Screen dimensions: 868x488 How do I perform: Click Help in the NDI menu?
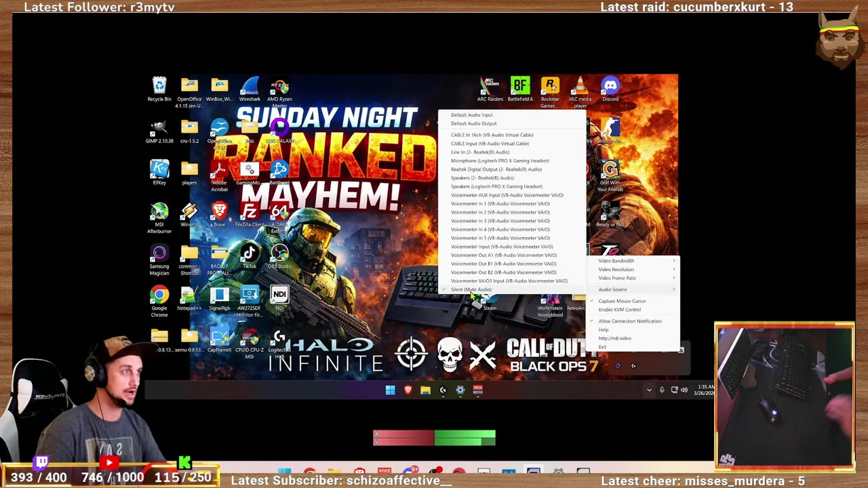633,330
